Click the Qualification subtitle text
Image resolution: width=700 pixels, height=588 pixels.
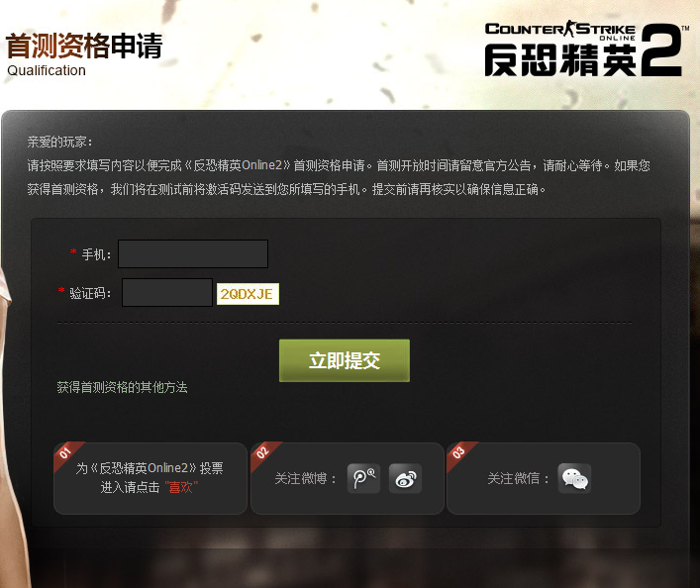pos(47,70)
